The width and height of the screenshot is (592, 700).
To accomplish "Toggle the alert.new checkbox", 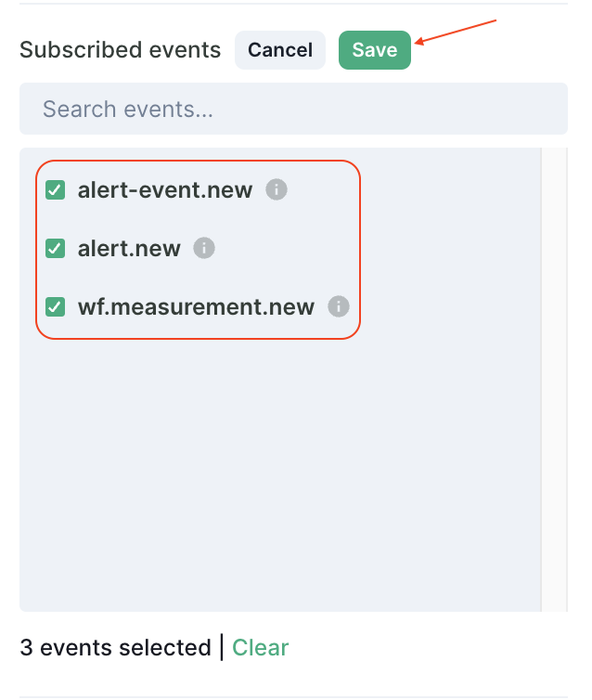I will pyautogui.click(x=56, y=249).
